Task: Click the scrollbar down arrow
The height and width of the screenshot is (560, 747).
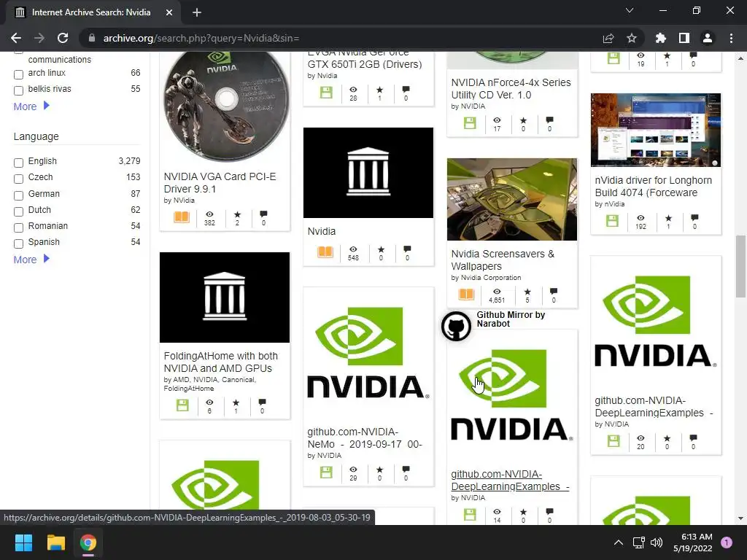Action: [740, 518]
